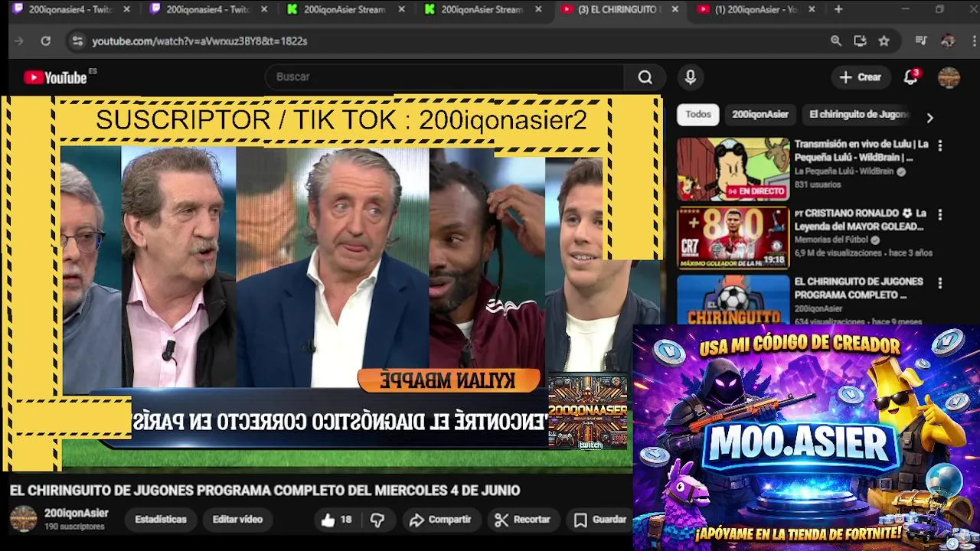The image size is (980, 551).
Task: Open the YouTube account avatar menu
Action: [949, 77]
